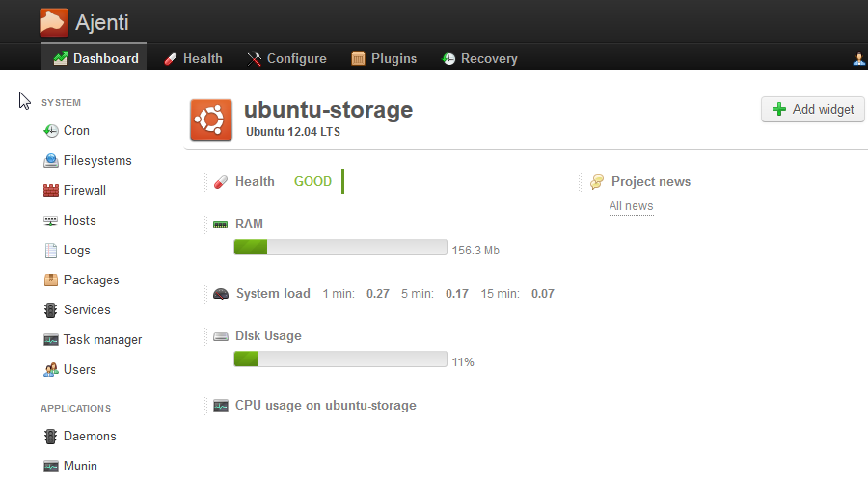The height and width of the screenshot is (479, 868).
Task: Go to the Plugins tab
Action: (x=384, y=58)
